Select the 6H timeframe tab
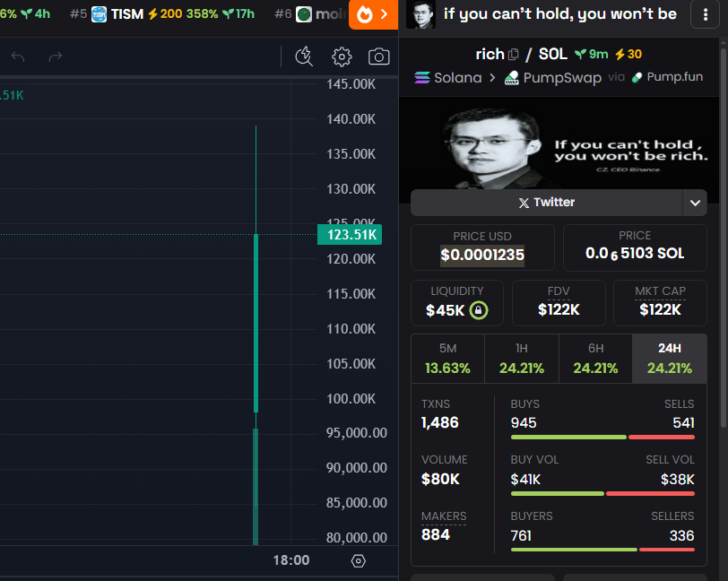The height and width of the screenshot is (581, 728). pos(595,359)
